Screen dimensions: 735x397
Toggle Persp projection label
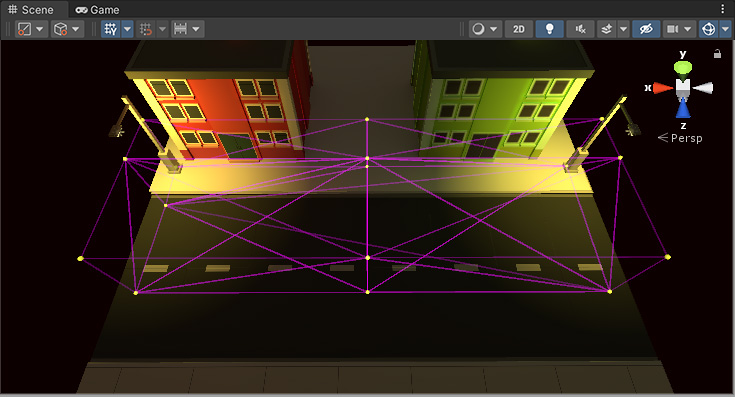coord(680,138)
